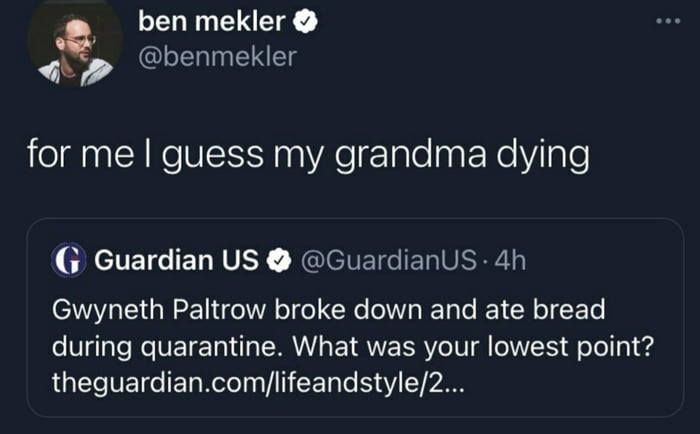Viewport: 700px width, 434px height.
Task: Click the Guardian US logo icon
Action: click(69, 262)
